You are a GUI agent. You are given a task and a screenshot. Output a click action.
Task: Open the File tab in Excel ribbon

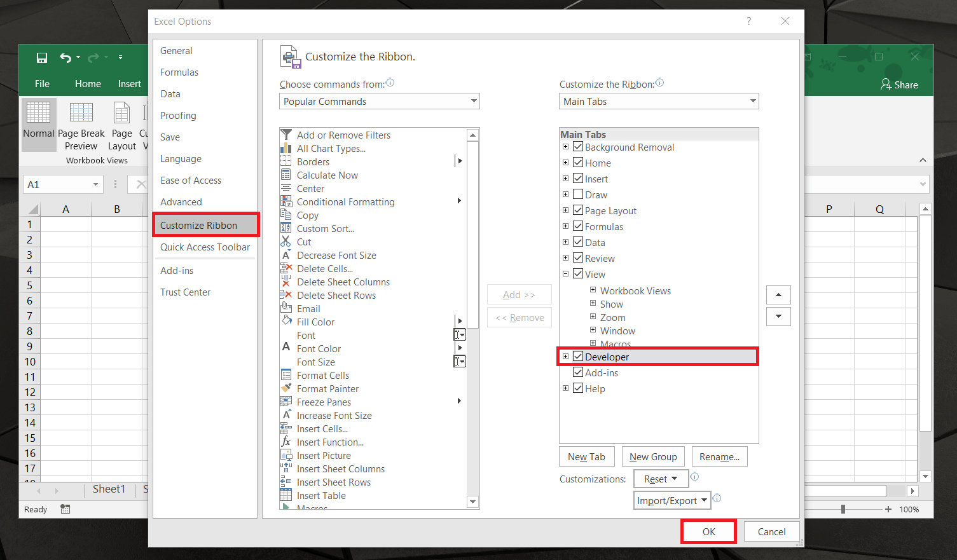(x=42, y=84)
